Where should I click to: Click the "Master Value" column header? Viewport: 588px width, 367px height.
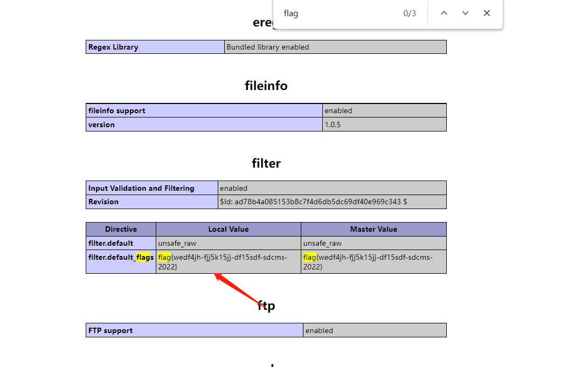(x=373, y=229)
